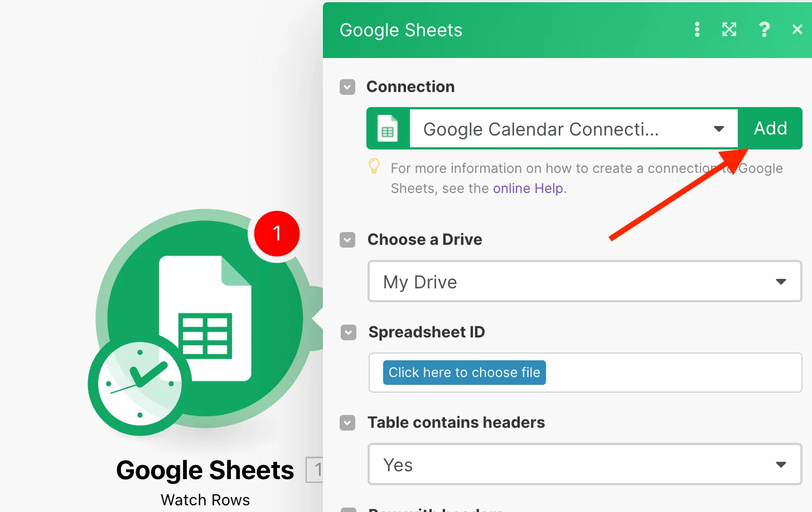The height and width of the screenshot is (512, 812).
Task: Collapse the Choose a Drive section chevron
Action: click(x=347, y=240)
